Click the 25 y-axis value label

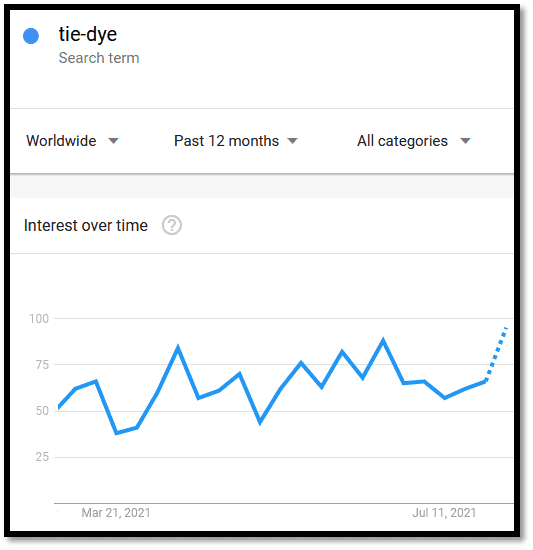click(42, 457)
